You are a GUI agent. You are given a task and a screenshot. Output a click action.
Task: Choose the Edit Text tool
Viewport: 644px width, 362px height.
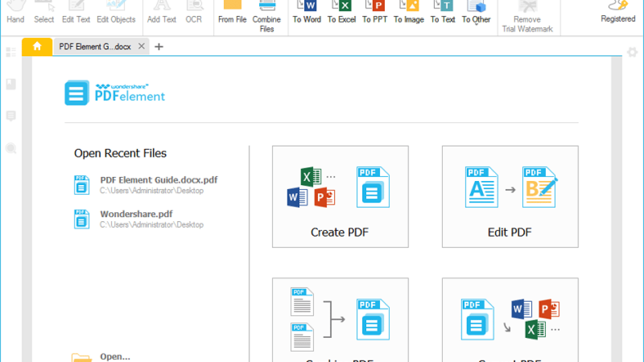(x=76, y=13)
